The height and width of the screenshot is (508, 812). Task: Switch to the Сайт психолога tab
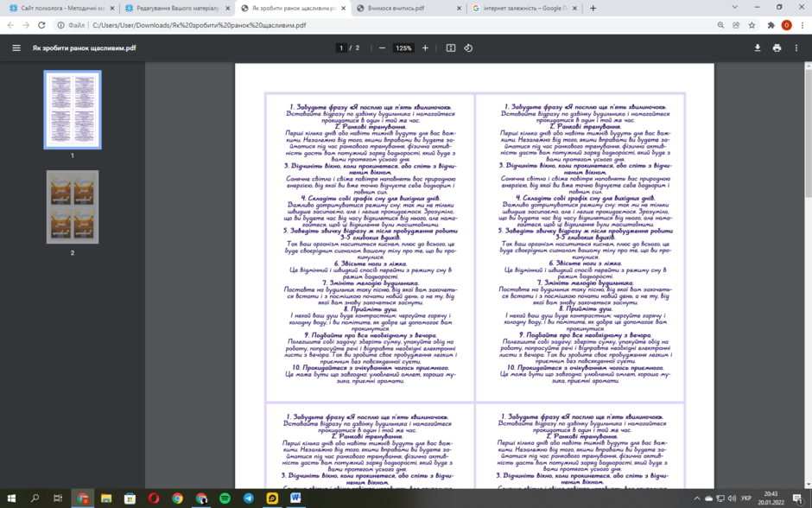(x=61, y=9)
